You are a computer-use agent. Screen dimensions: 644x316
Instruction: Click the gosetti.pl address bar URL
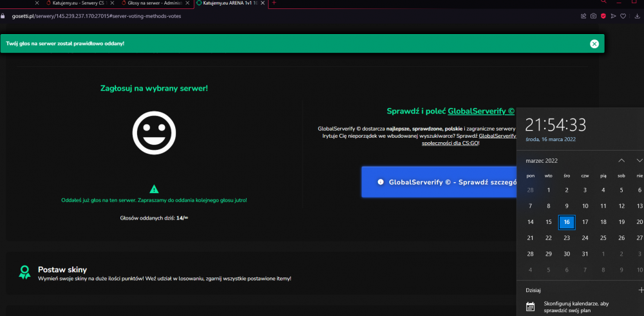tap(97, 16)
